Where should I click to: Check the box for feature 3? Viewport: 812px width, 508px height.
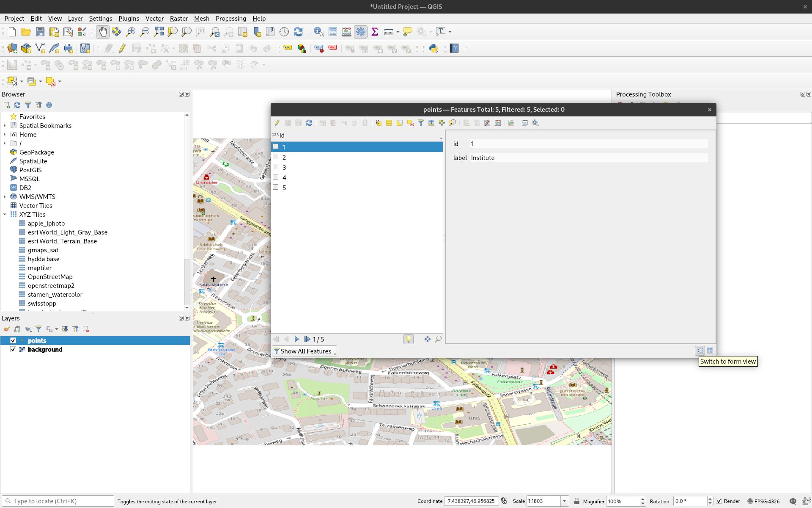[x=276, y=167]
